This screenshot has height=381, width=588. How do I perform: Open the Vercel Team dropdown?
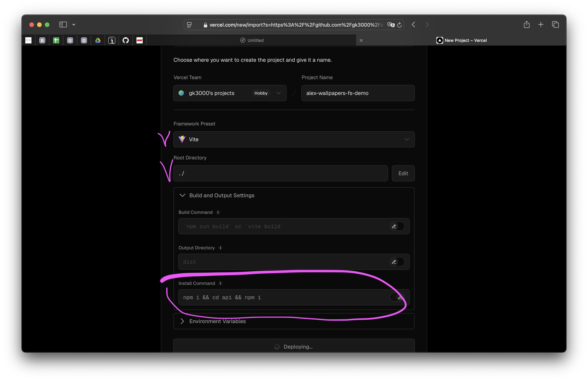pos(230,93)
